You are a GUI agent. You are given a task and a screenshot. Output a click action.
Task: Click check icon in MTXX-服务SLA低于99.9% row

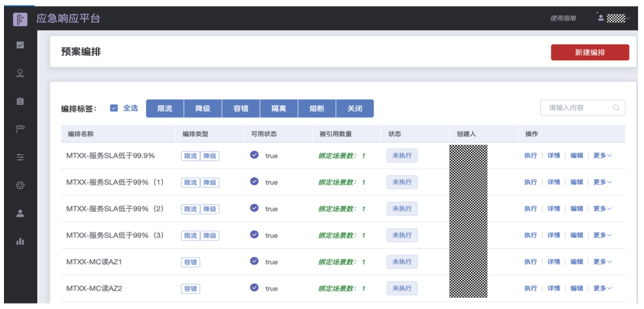click(x=254, y=154)
